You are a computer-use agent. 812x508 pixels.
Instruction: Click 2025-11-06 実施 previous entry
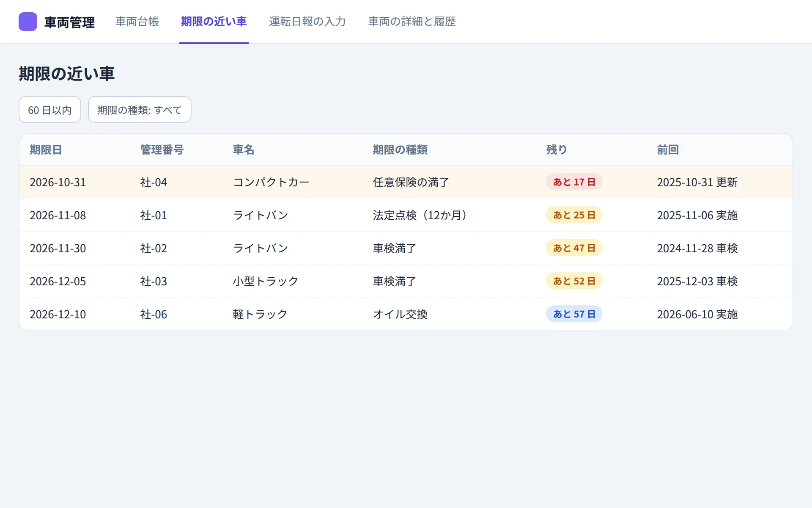(x=697, y=215)
